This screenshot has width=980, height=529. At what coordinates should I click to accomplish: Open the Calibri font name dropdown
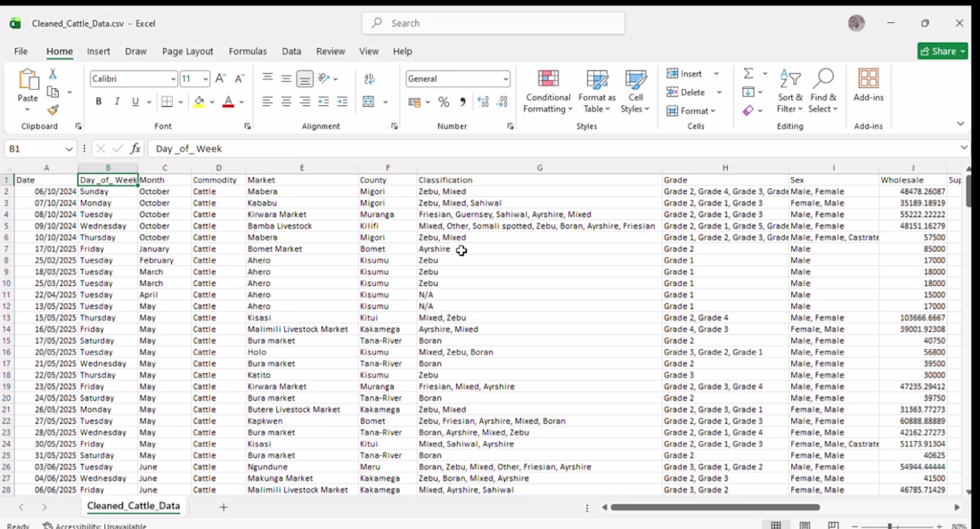tap(173, 78)
